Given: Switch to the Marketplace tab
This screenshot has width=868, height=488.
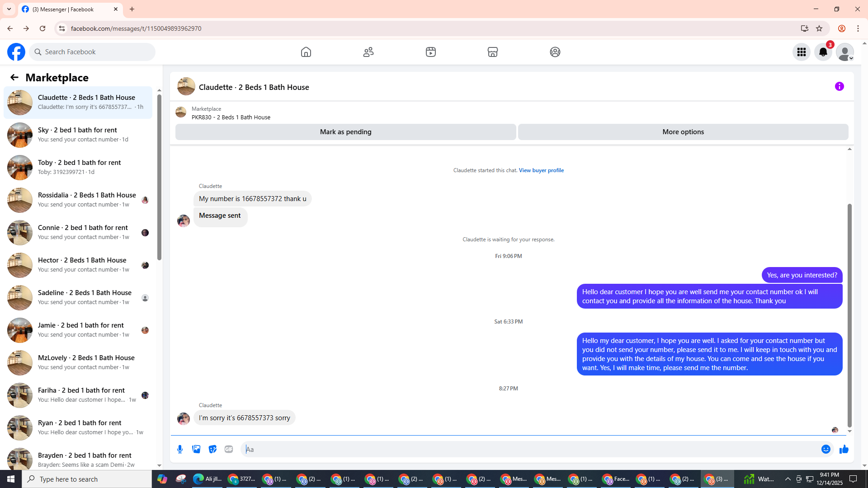Looking at the screenshot, I should pyautogui.click(x=492, y=52).
